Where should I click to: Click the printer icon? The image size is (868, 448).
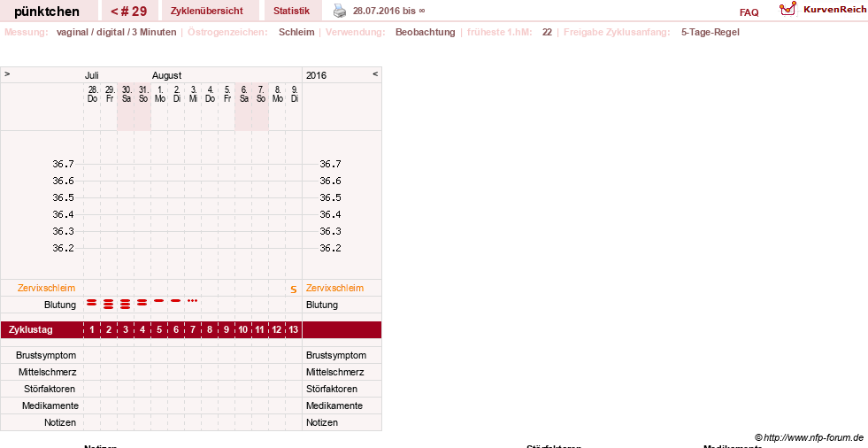(340, 11)
